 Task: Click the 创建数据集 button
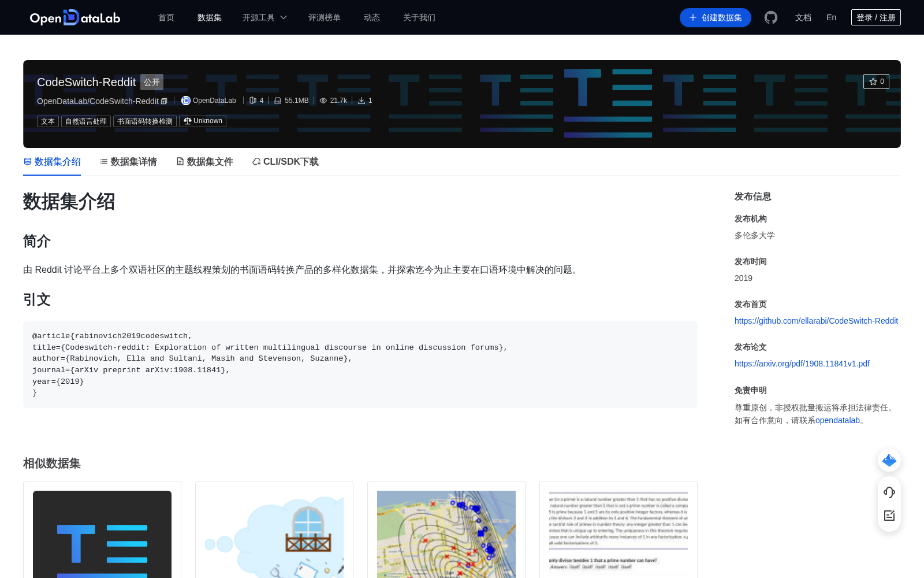pos(716,17)
